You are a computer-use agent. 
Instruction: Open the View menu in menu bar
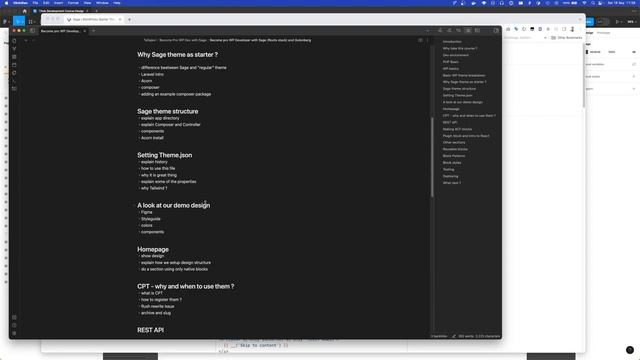point(87,3)
